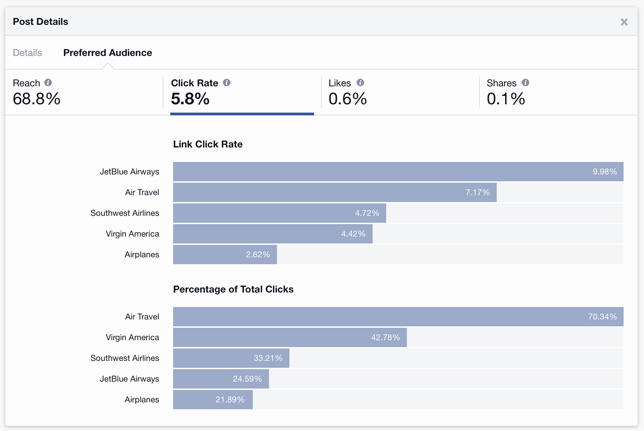This screenshot has width=644, height=431.
Task: Click the Virgin America 42.78% bar
Action: tap(290, 337)
